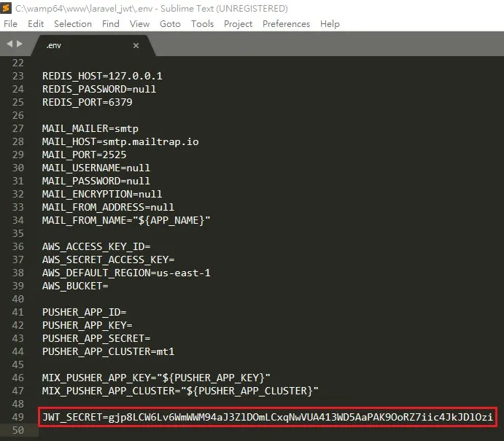
Task: Click line REDIS_HOST=127.0.0.1
Action: pos(102,76)
